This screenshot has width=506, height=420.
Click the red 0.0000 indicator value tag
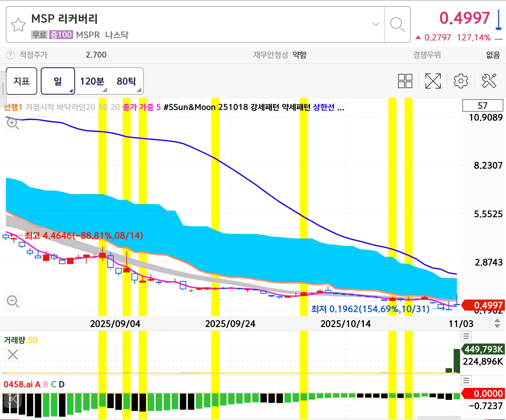tap(483, 393)
